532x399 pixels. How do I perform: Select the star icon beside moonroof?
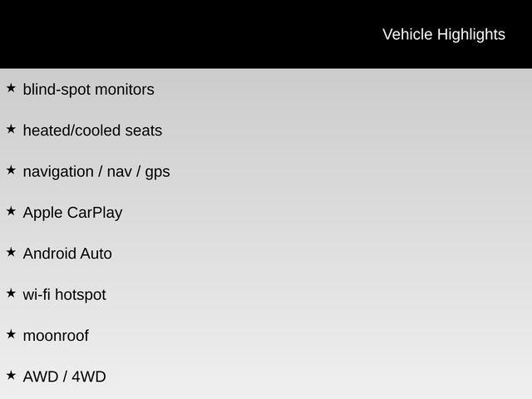11,334
